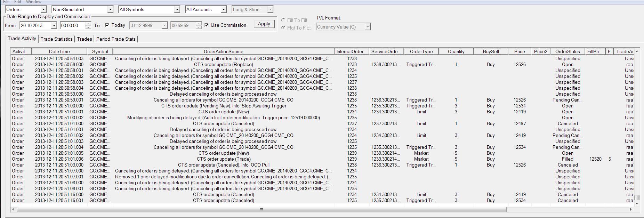Click the horizontal scrollbar thumb
This screenshot has height=218, width=644.
[261, 209]
